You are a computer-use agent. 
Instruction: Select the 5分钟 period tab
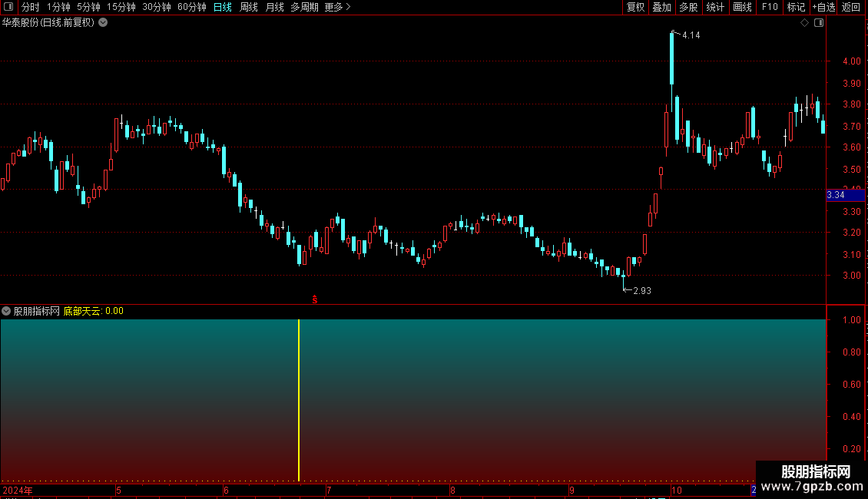point(88,7)
